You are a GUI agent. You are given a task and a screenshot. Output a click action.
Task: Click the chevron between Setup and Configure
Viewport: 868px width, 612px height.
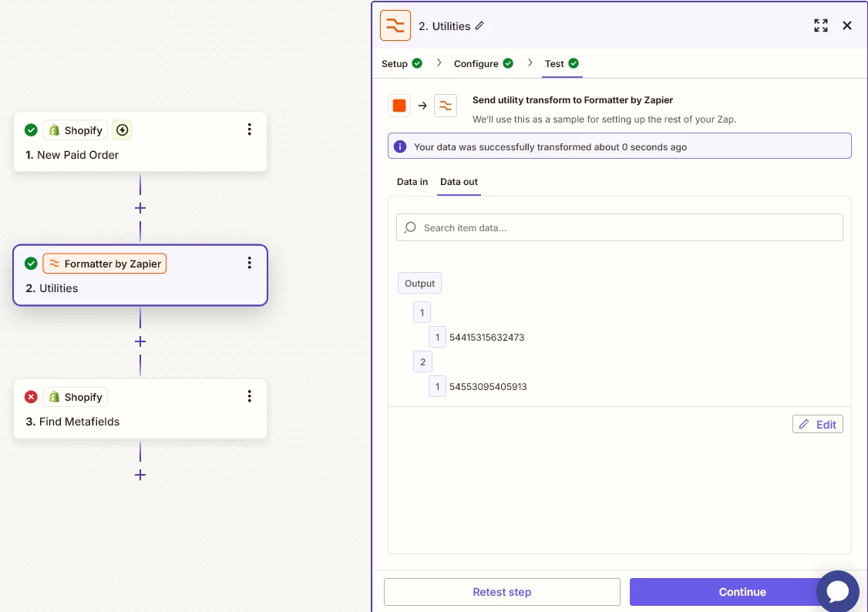pos(439,62)
